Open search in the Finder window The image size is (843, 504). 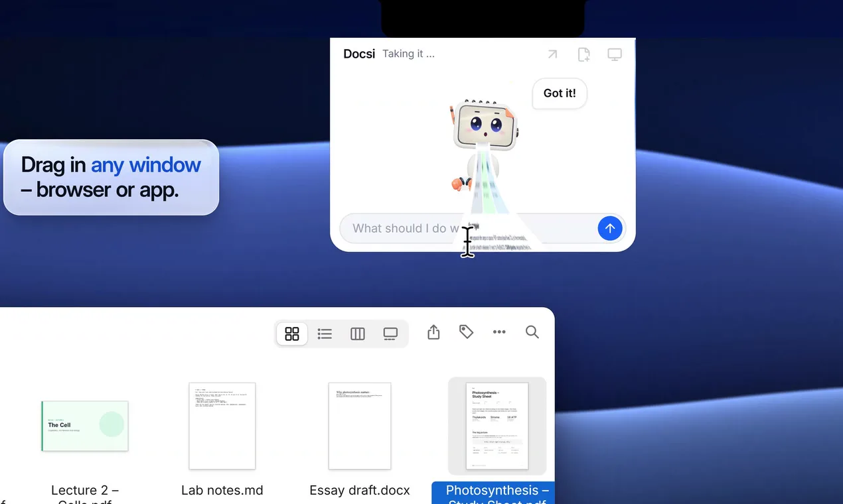(532, 332)
